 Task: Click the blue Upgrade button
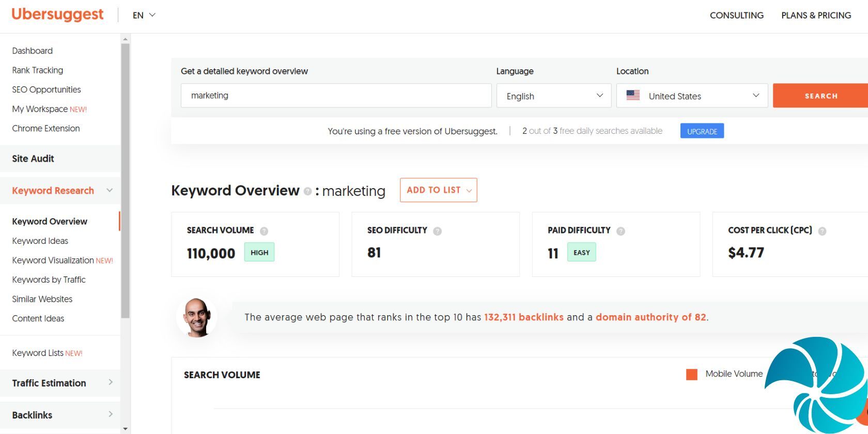(702, 131)
